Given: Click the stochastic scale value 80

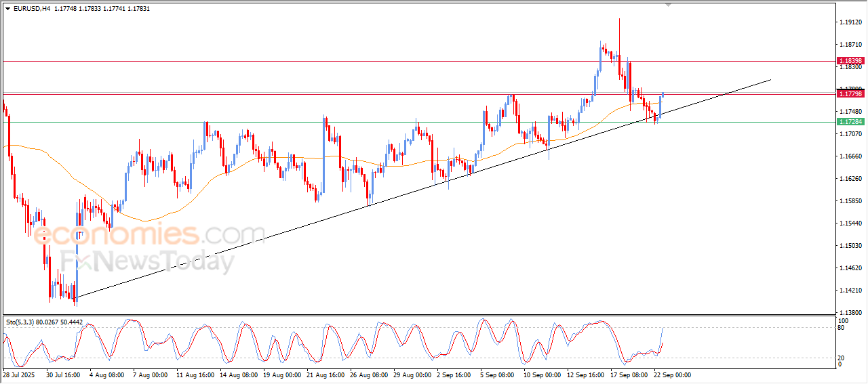Looking at the screenshot, I should point(842,328).
